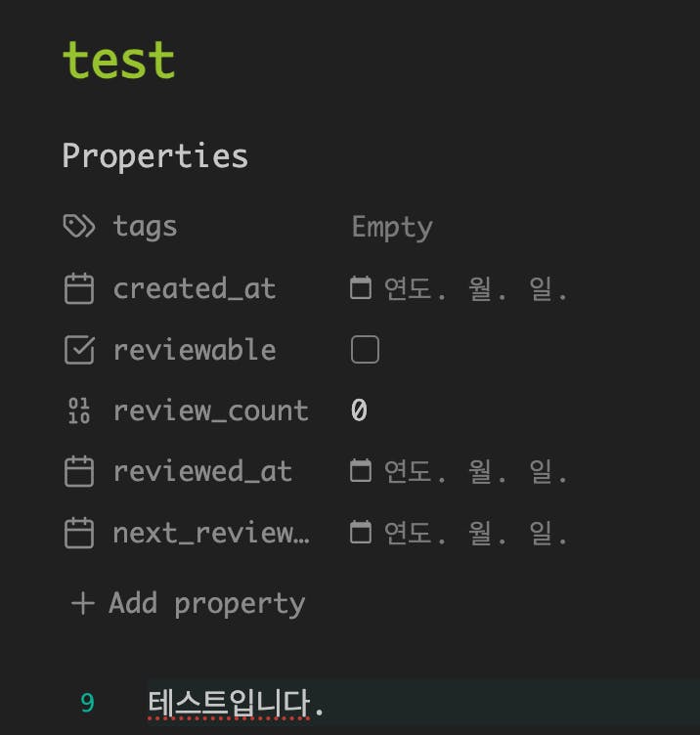700x735 pixels.
Task: Open date picker icon in reviewed_at field
Action: coord(361,472)
